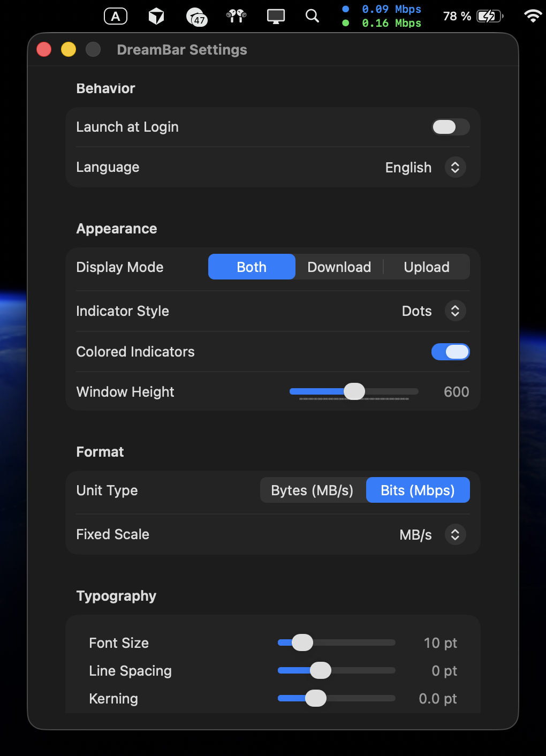Image resolution: width=546 pixels, height=756 pixels.
Task: Close the DreamBar Settings window
Action: pos(44,49)
